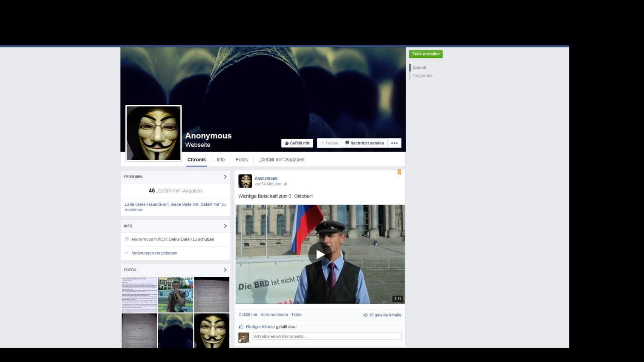
Task: Click the Gefällt mir link under the video
Action: pyautogui.click(x=248, y=315)
